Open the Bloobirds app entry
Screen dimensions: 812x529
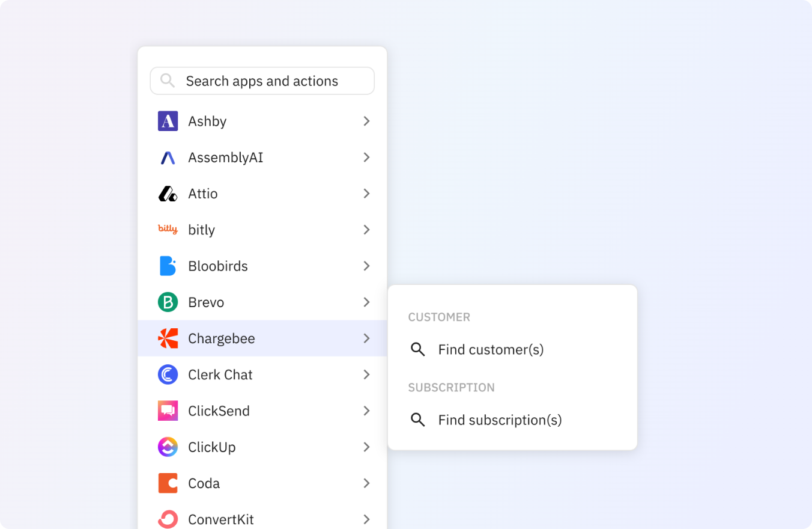coord(262,266)
